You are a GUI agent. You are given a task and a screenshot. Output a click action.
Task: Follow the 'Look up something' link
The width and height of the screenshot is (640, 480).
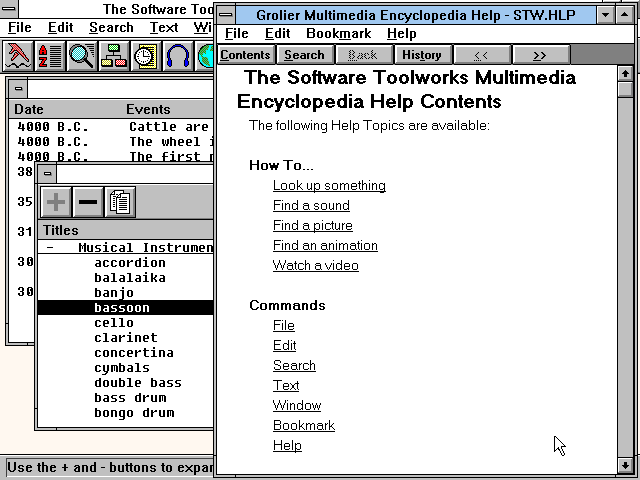(x=329, y=185)
